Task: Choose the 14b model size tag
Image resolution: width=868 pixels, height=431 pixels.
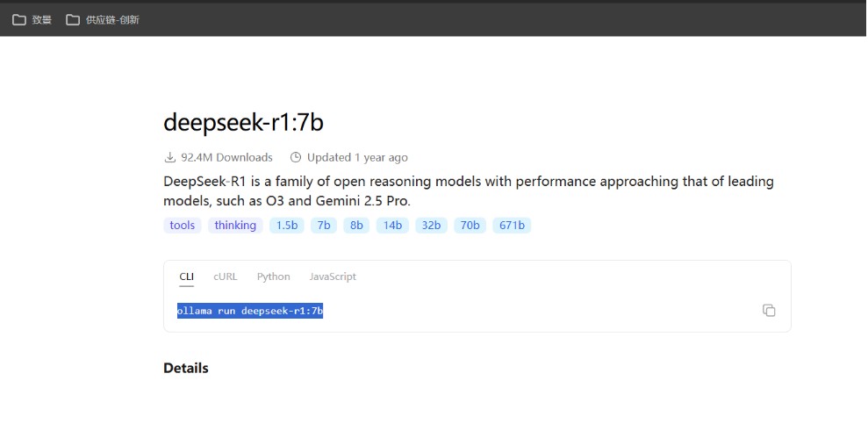Action: pyautogui.click(x=392, y=226)
